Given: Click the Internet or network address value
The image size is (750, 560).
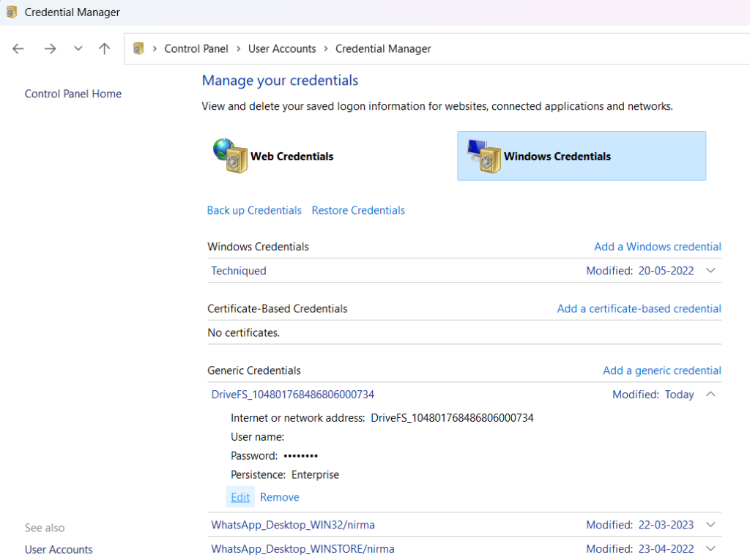Looking at the screenshot, I should tap(452, 418).
